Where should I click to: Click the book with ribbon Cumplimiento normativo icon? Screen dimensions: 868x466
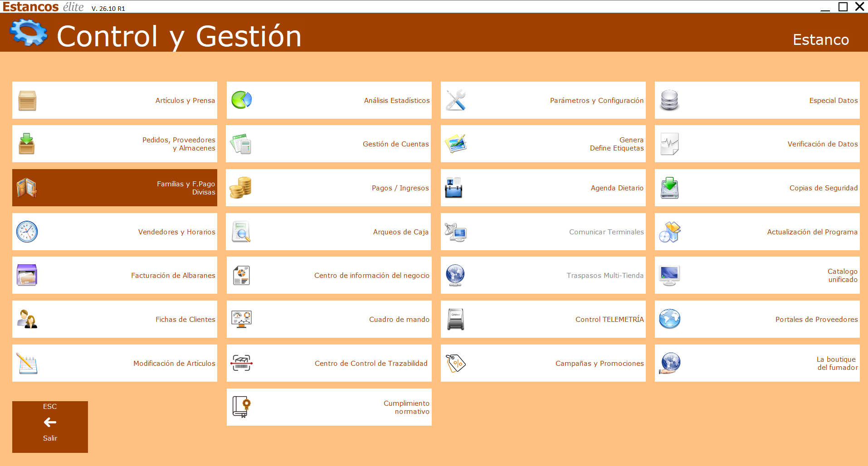pos(241,407)
